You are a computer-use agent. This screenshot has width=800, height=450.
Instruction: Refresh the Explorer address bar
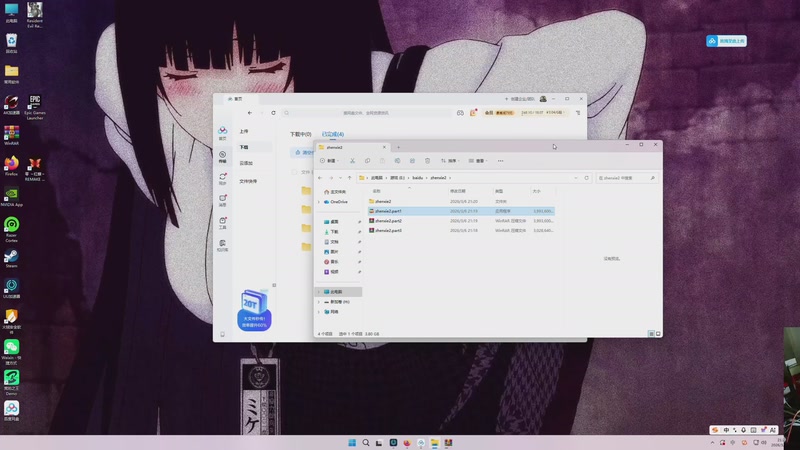click(x=587, y=178)
